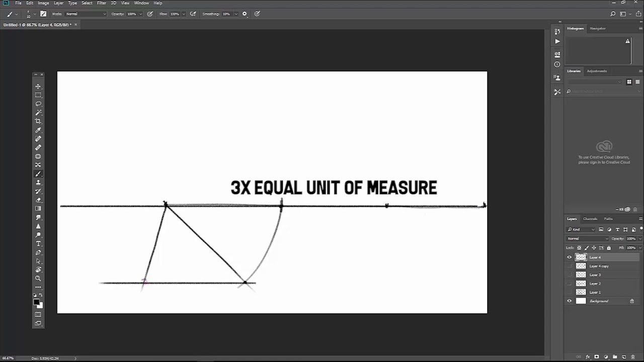The image size is (644, 362).
Task: Toggle lock transparent pixels
Action: coord(579,248)
